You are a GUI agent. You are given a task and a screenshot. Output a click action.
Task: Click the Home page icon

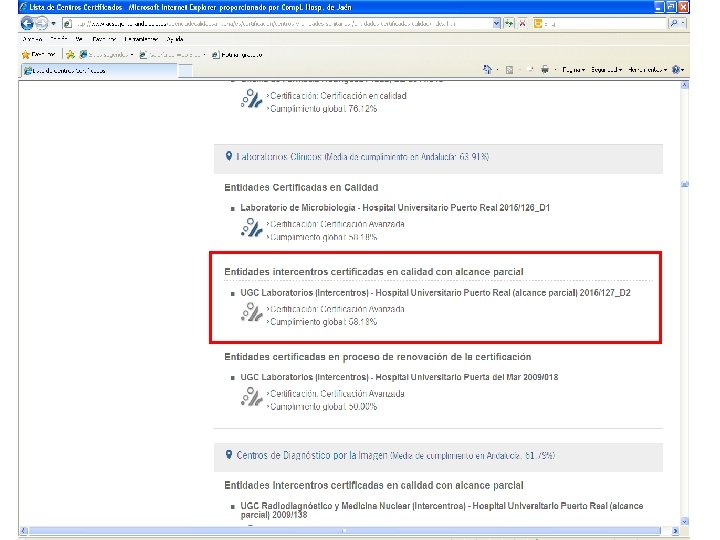[x=487, y=69]
